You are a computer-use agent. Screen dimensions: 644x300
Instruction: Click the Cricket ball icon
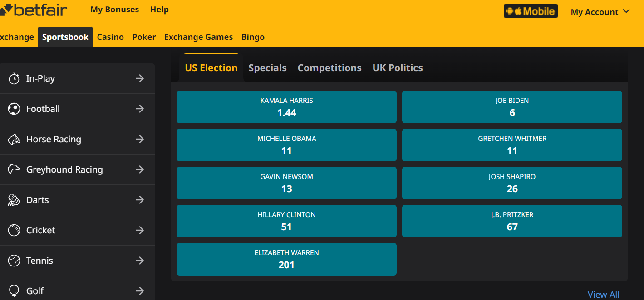pyautogui.click(x=14, y=230)
